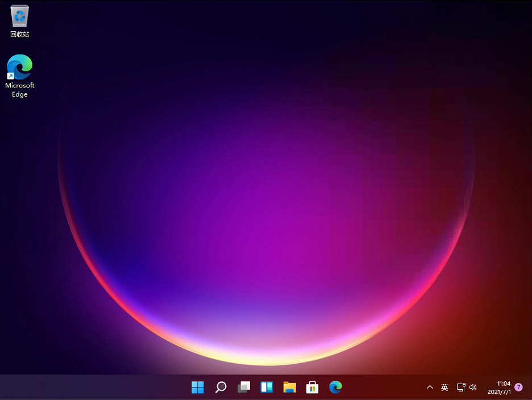Click empty taskbar area left of Start
532x400 pixels.
point(85,388)
